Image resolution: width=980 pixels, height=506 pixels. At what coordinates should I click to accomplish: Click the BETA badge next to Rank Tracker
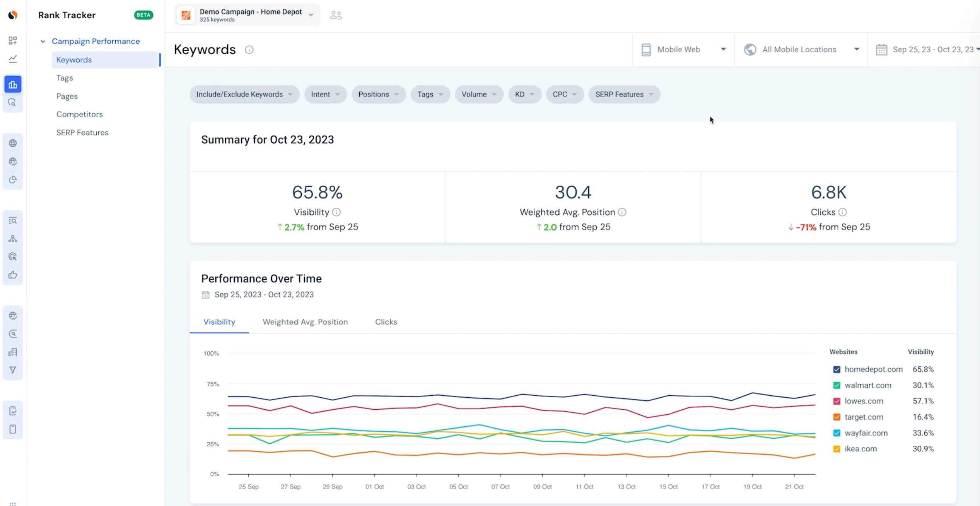click(143, 15)
